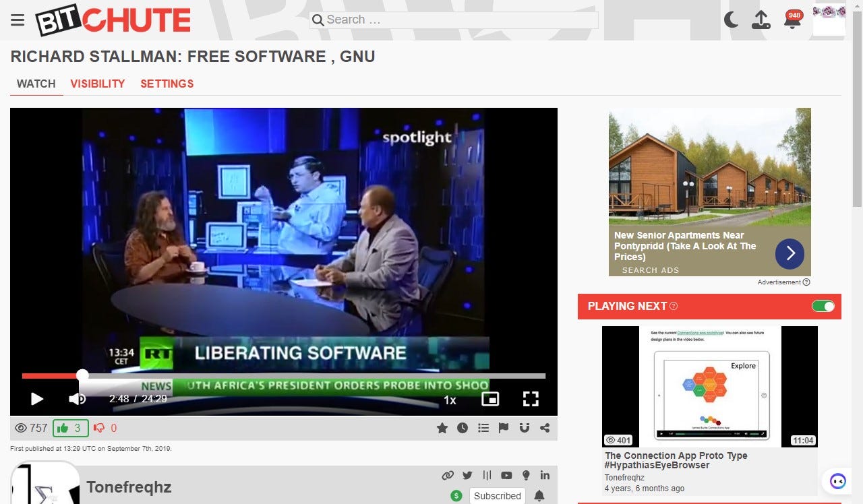863x504 pixels.
Task: Open channel LinkedIn icon
Action: tap(545, 475)
